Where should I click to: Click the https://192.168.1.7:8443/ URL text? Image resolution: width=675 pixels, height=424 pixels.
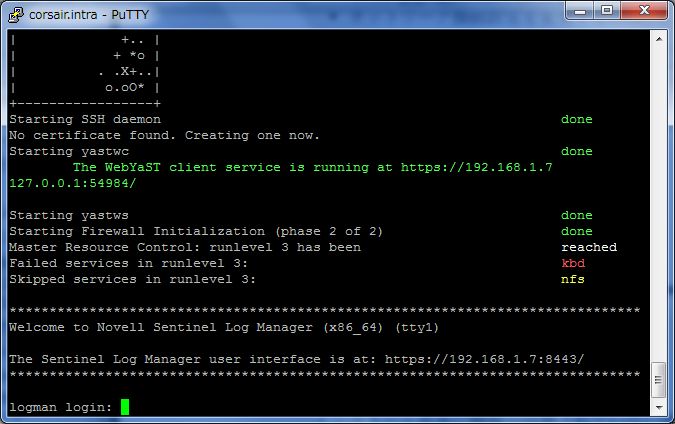click(484, 359)
